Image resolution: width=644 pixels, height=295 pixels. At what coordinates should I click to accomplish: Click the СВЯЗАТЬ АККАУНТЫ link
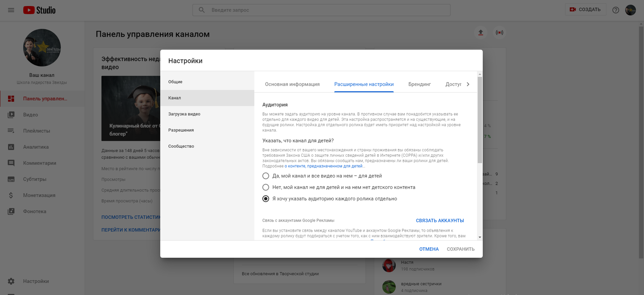click(x=440, y=221)
